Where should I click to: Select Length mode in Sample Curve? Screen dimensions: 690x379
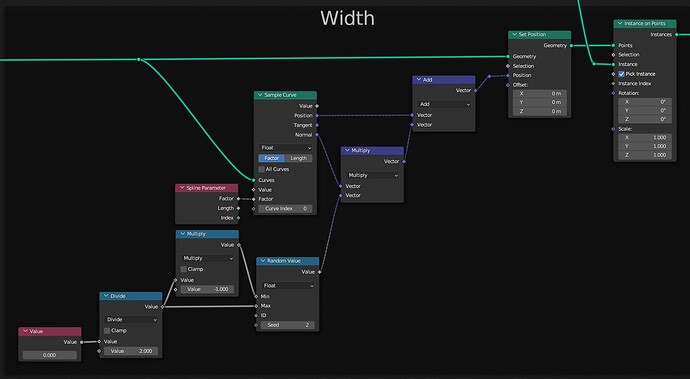click(298, 158)
